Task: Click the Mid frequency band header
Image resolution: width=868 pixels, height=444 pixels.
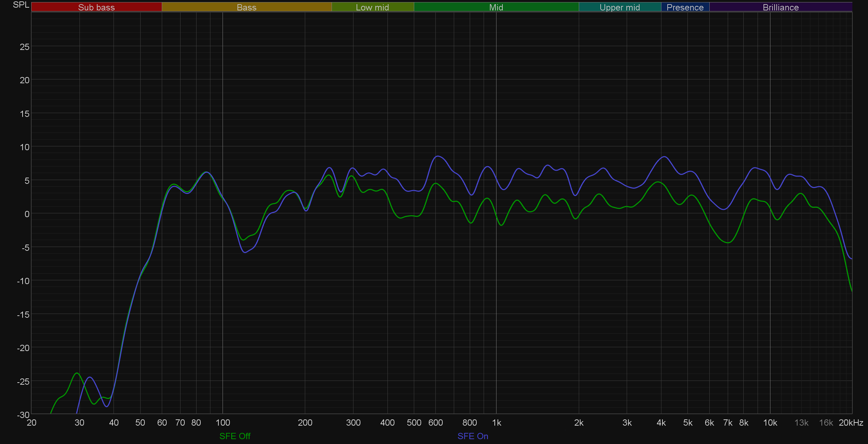Action: 496,7
